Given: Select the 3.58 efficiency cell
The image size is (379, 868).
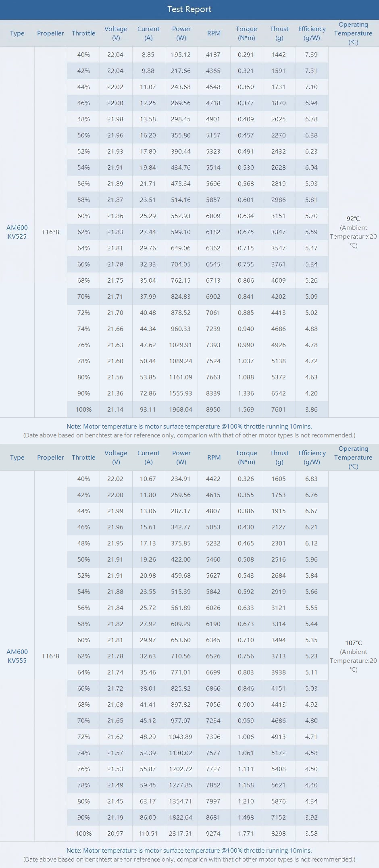Looking at the screenshot, I should pos(311,833).
